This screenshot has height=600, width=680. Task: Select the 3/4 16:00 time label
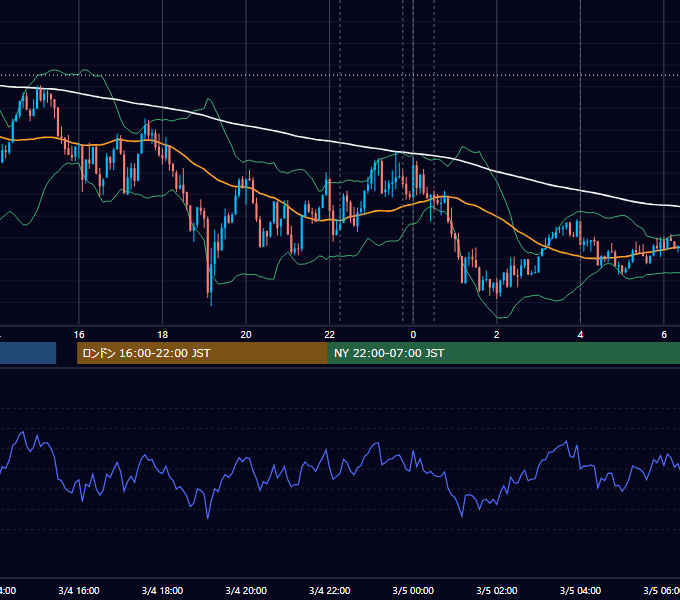click(x=79, y=590)
